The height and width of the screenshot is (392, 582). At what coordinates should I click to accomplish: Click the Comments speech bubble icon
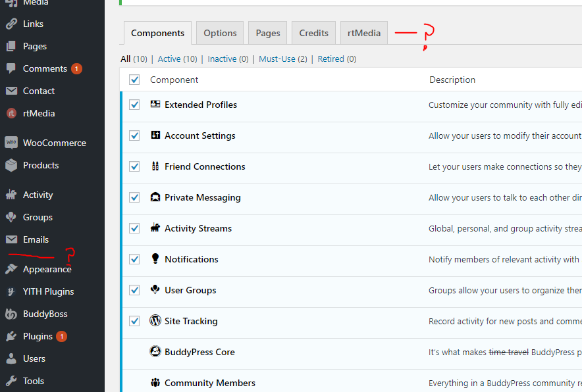click(11, 68)
